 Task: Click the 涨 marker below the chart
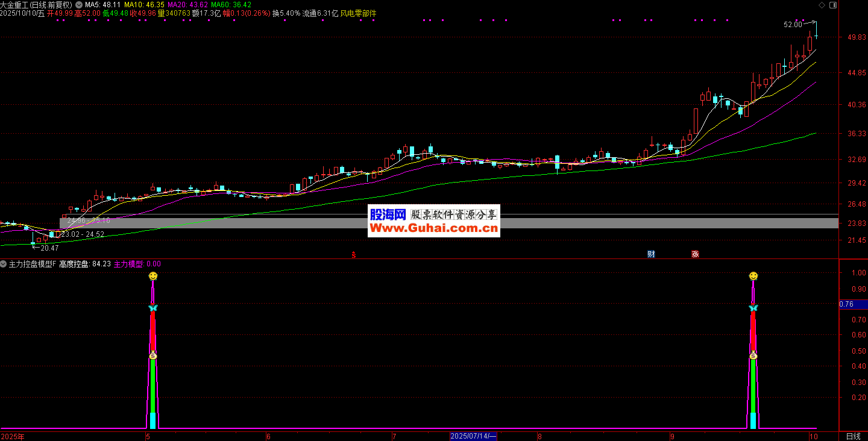[695, 254]
